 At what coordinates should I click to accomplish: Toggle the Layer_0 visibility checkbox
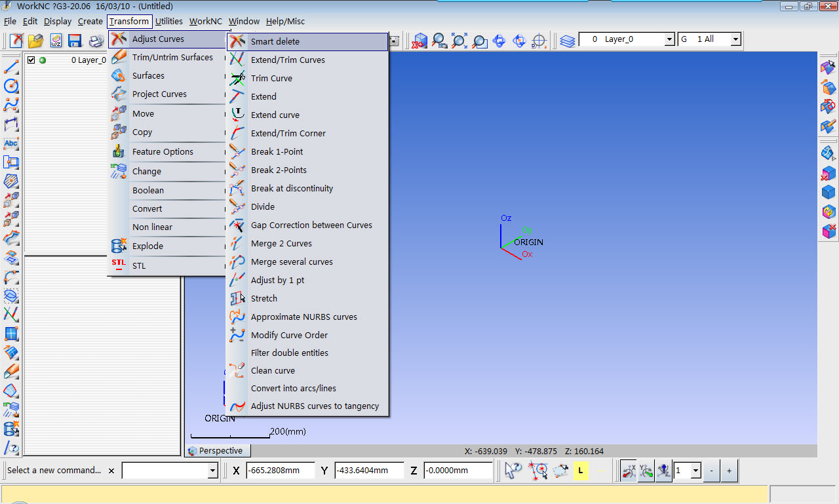31,60
